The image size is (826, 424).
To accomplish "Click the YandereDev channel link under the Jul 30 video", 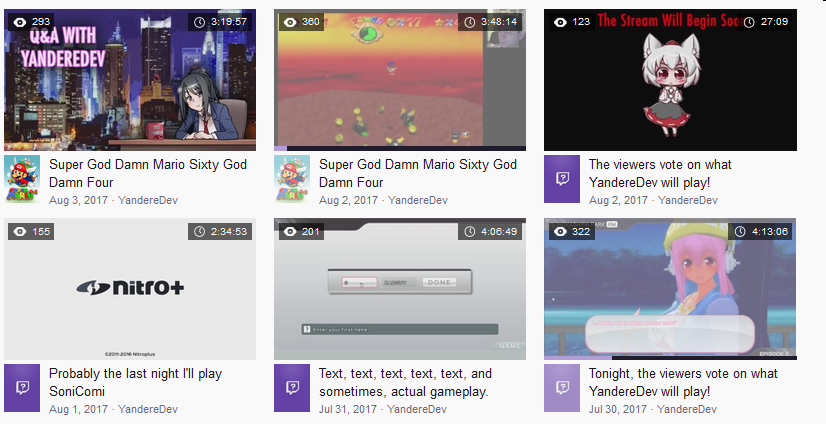I will (x=687, y=409).
